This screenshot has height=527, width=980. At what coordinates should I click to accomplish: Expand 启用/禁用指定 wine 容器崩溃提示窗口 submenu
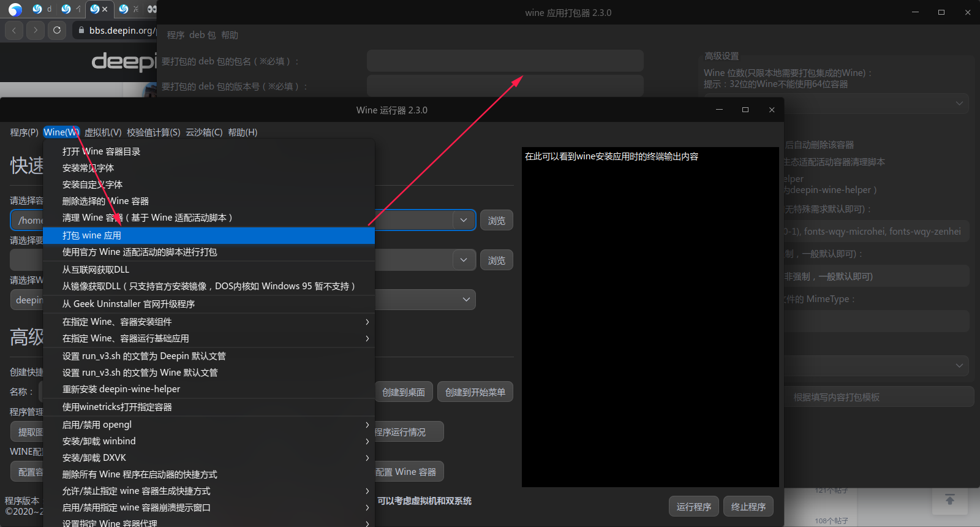click(209, 507)
